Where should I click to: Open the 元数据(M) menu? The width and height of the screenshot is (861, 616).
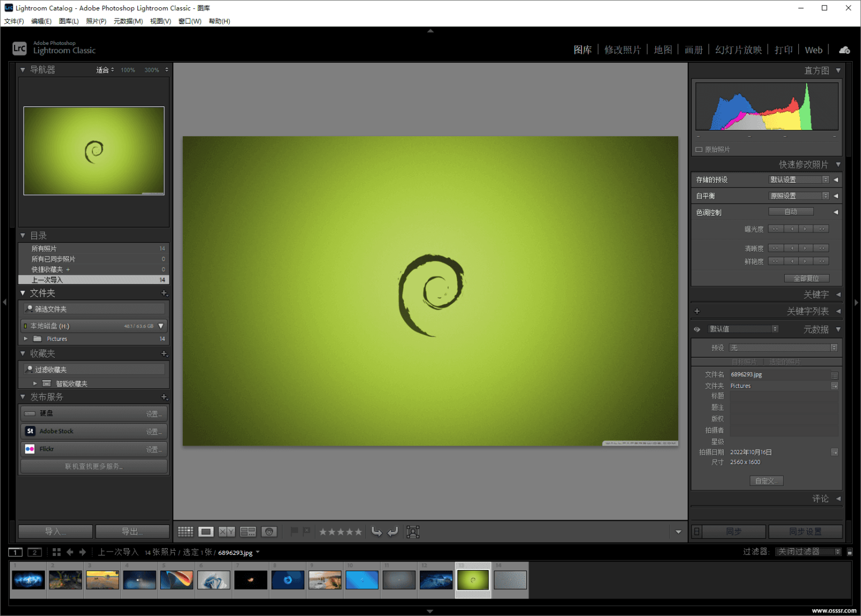coord(128,21)
